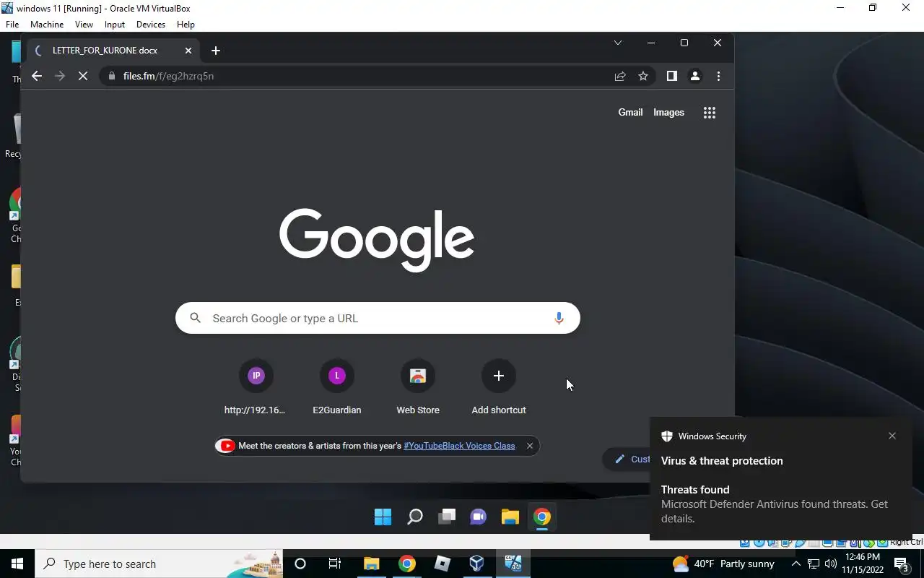Screen dimensions: 924x578
Task: Show hidden system tray icons
Action: click(x=796, y=564)
